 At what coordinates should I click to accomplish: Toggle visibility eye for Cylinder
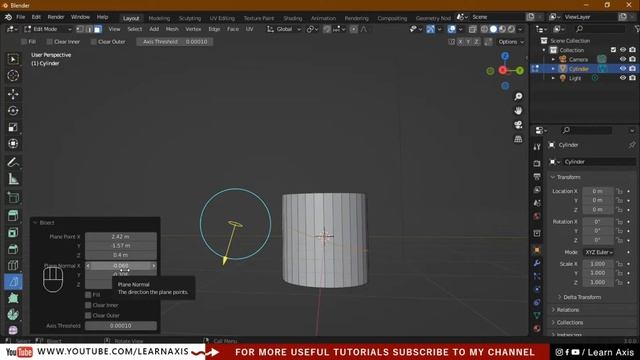point(623,69)
